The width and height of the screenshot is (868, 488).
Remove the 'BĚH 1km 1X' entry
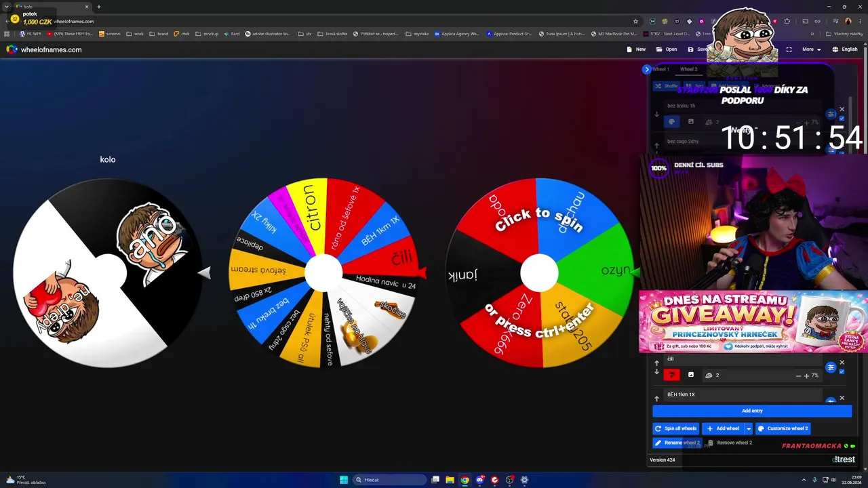842,398
